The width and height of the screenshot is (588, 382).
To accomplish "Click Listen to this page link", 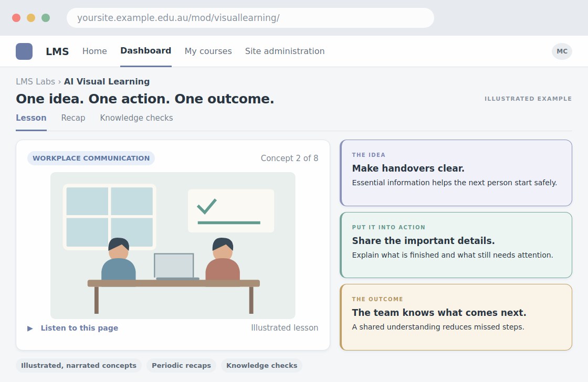I will coord(79,328).
